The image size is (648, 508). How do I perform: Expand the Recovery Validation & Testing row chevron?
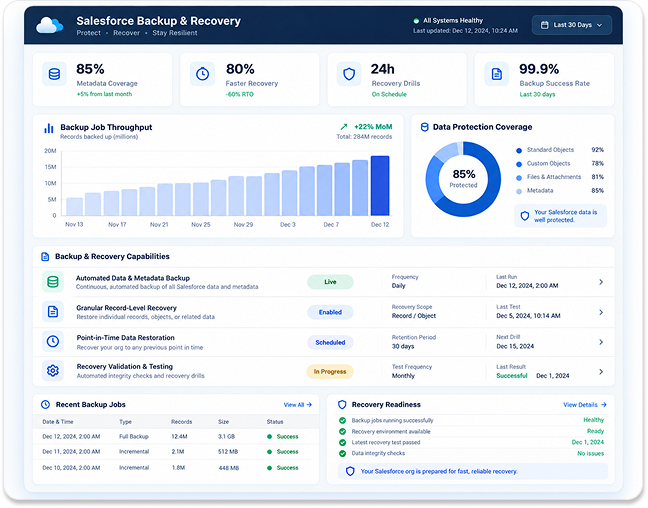point(601,372)
